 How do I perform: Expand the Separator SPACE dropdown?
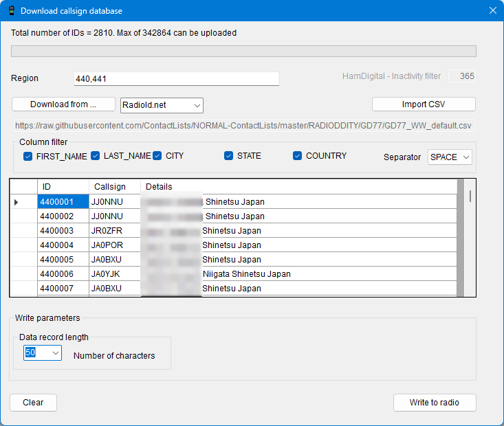[450, 157]
